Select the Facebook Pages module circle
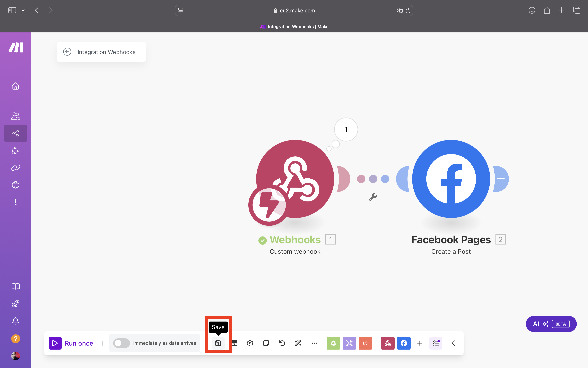 pyautogui.click(x=451, y=179)
